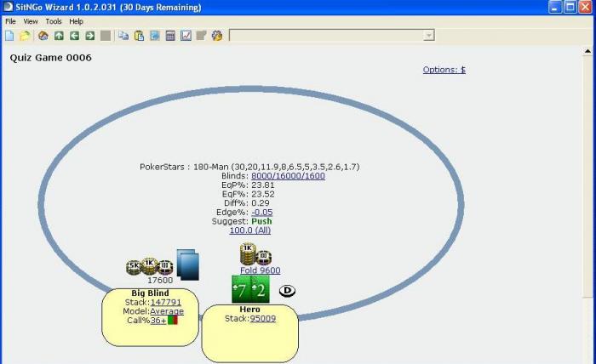Click the Edge% -0.05 link
Viewport: 596px width, 364px height.
262,212
